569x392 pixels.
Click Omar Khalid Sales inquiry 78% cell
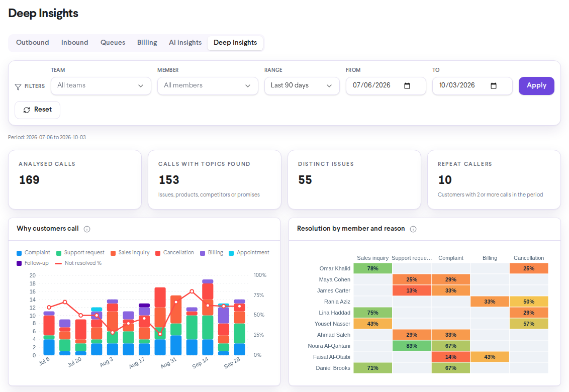click(372, 268)
